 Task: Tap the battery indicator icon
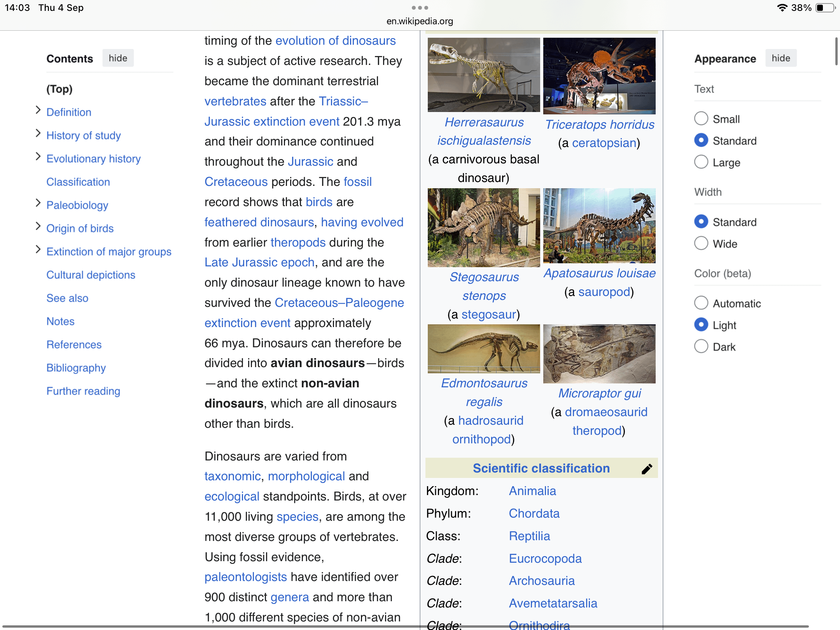[826, 8]
